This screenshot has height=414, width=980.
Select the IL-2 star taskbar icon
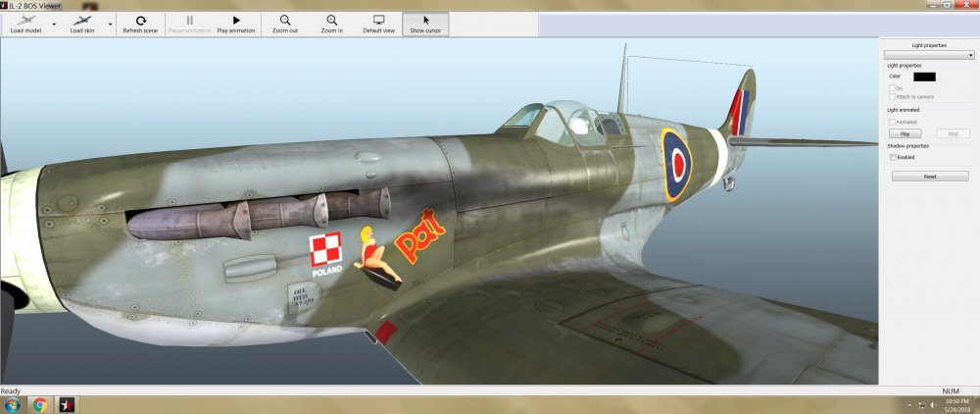pyautogui.click(x=67, y=404)
